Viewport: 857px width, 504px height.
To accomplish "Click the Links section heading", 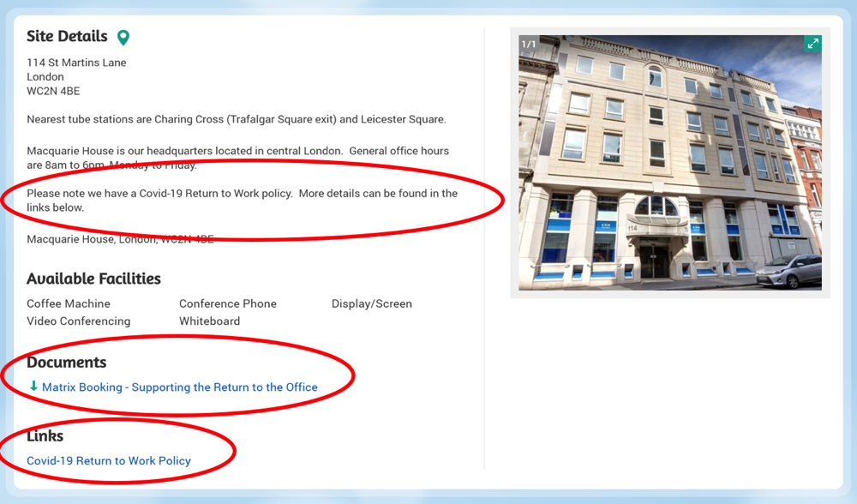I will [45, 436].
